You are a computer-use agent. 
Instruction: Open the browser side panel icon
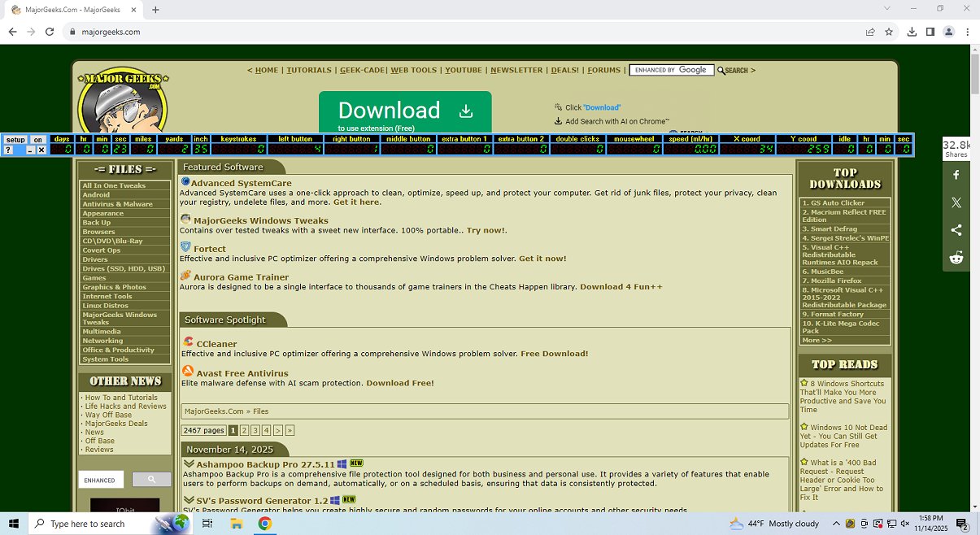[x=930, y=32]
